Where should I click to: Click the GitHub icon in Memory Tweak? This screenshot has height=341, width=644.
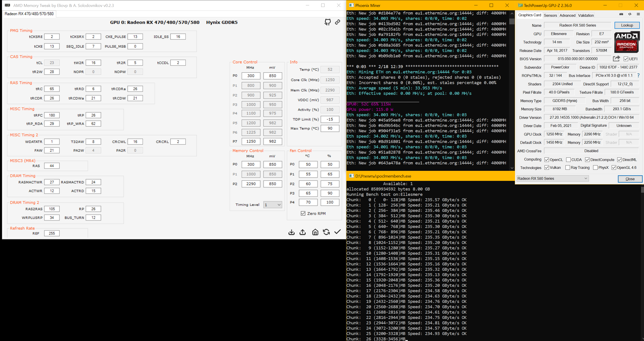[327, 22]
